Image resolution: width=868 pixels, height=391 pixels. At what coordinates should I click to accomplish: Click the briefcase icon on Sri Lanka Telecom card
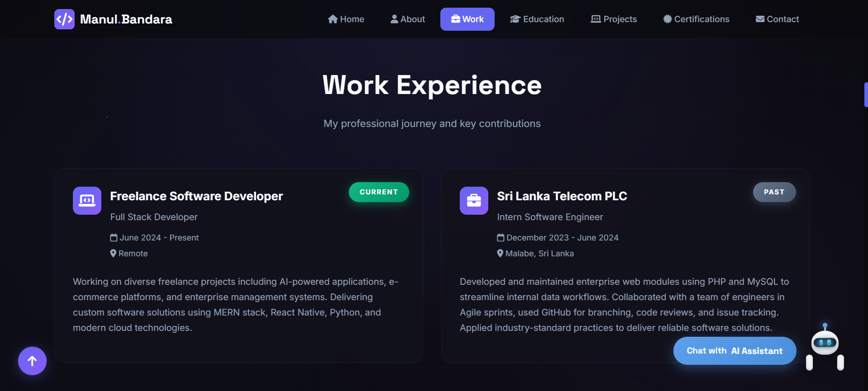click(473, 201)
